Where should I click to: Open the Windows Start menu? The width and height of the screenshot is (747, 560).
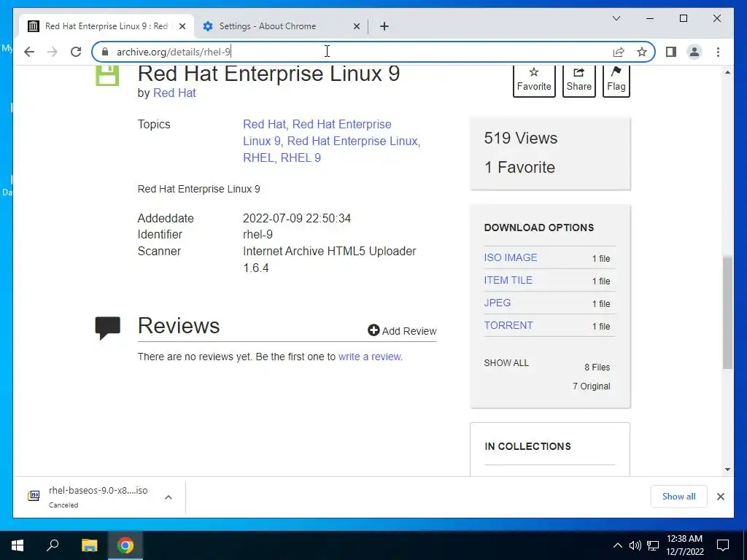[x=18, y=545]
